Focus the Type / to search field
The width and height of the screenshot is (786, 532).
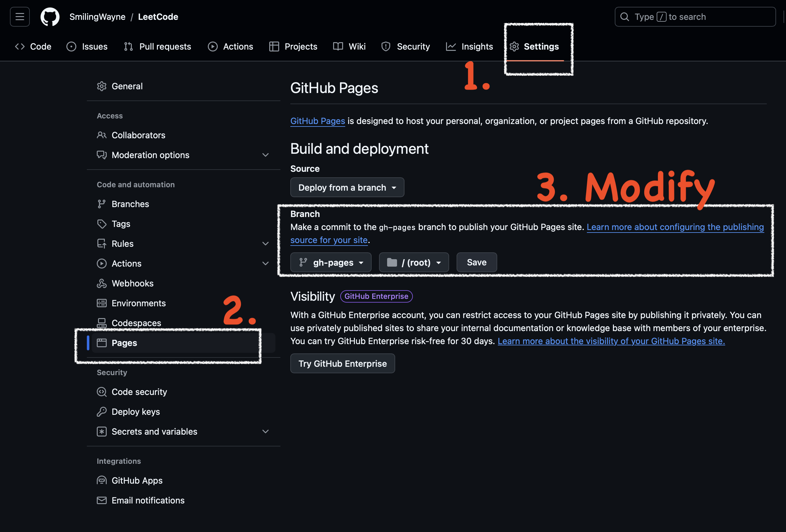[x=695, y=16]
